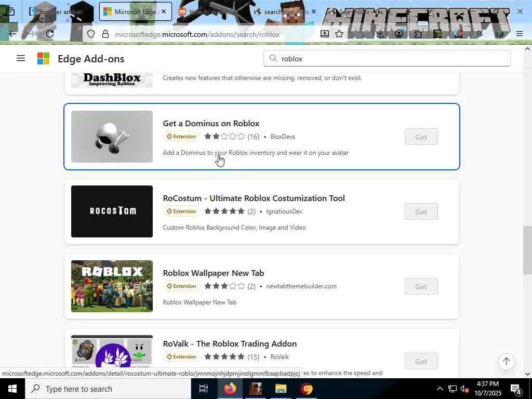This screenshot has width=532, height=399.
Task: Open the 'Roblox Wallpaper New Tab' title
Action: (x=214, y=273)
